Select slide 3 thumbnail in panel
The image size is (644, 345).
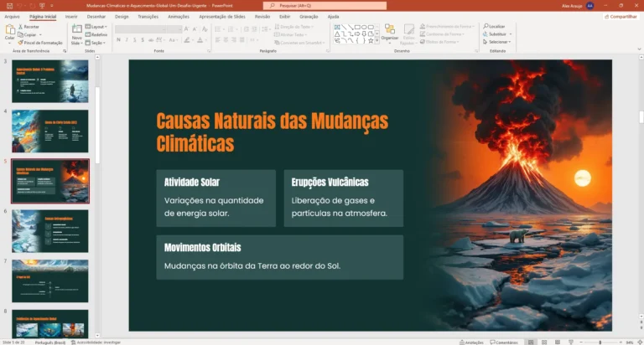tap(50, 81)
